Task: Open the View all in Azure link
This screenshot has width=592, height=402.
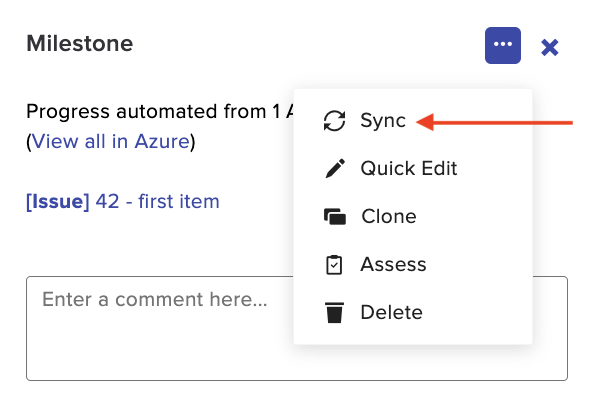Action: coord(110,142)
